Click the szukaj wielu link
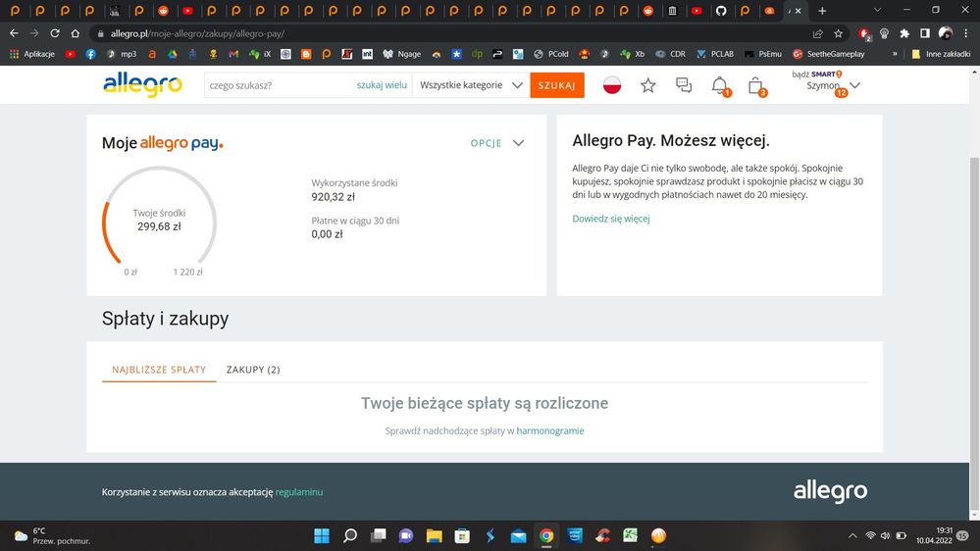980x551 pixels. click(x=382, y=85)
